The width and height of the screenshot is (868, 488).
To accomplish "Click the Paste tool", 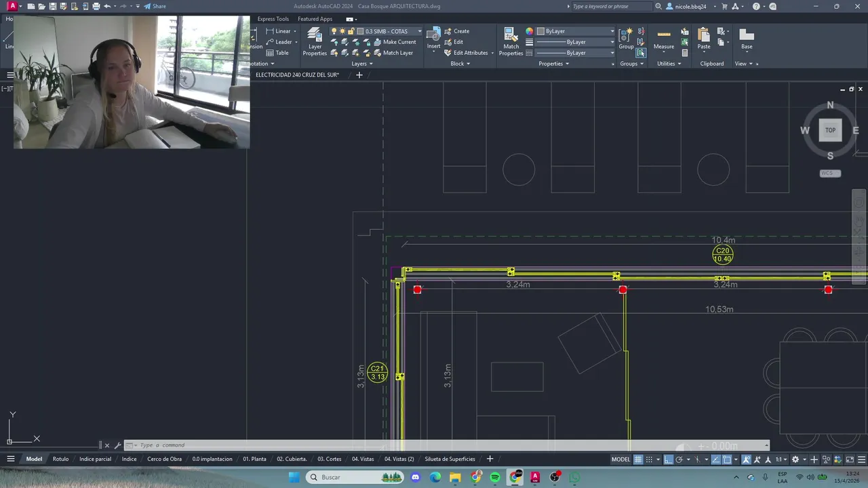I will pyautogui.click(x=704, y=39).
